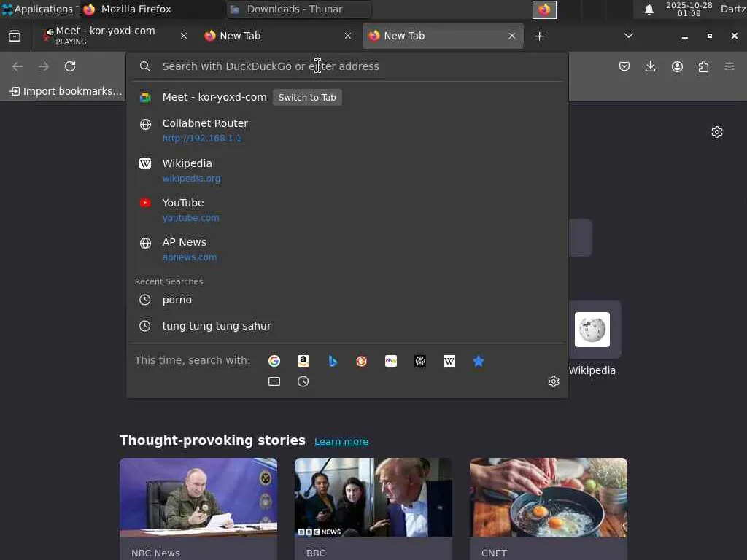The width and height of the screenshot is (747, 560).
Task: Click the Firefox workspace icon in panel
Action: (x=544, y=9)
